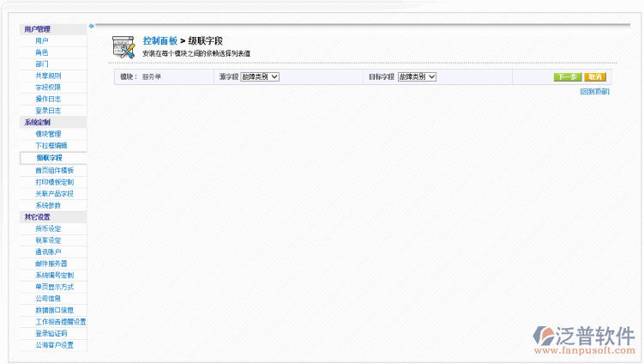Click the orange 取消 button
The image size is (644, 364).
[595, 77]
